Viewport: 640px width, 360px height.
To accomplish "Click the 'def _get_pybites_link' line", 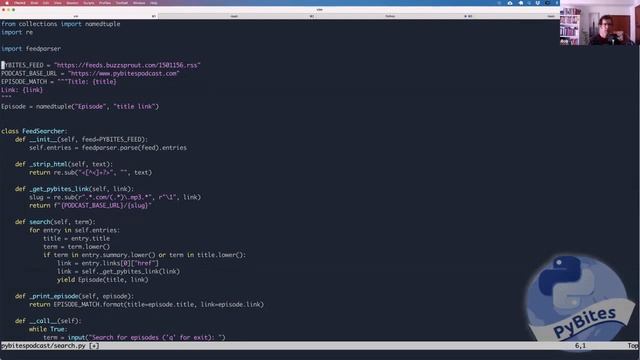I will click(x=74, y=189).
